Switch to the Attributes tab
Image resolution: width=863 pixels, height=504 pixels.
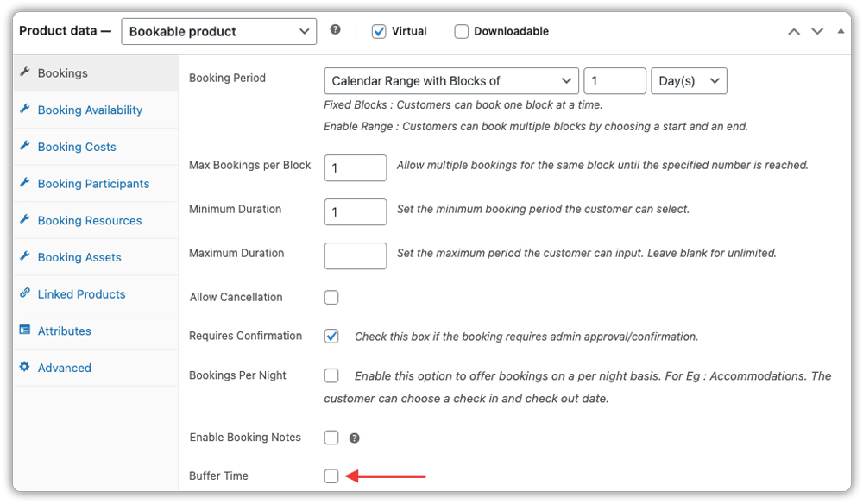click(64, 331)
